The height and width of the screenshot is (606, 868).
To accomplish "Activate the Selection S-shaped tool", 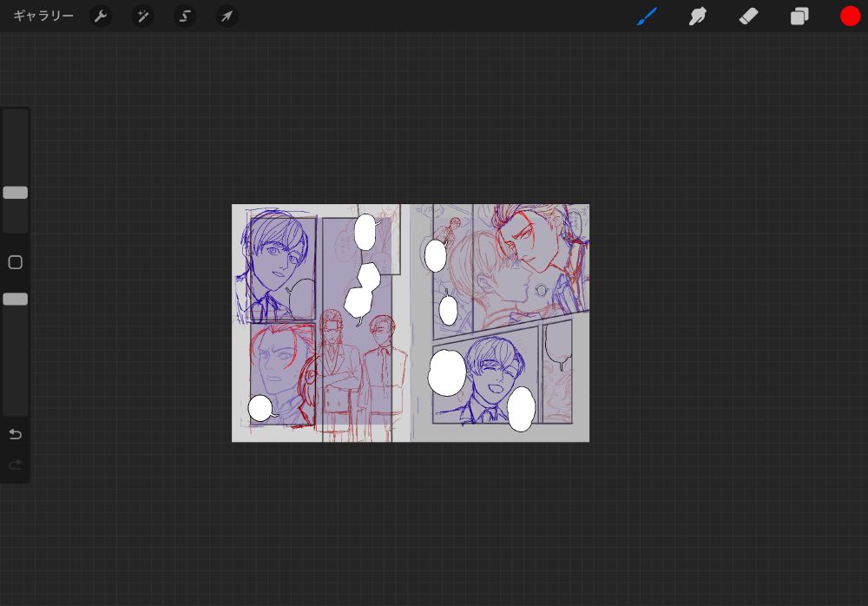I will click(185, 16).
